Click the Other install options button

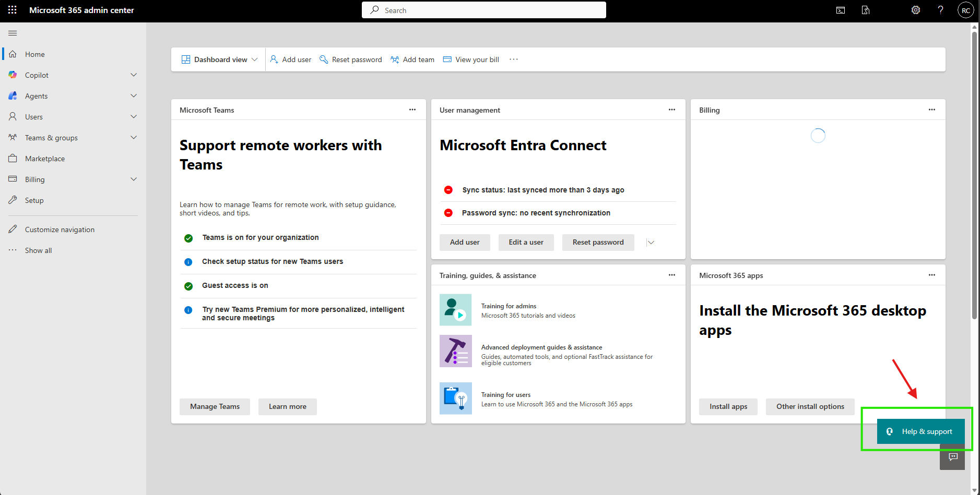(x=810, y=407)
